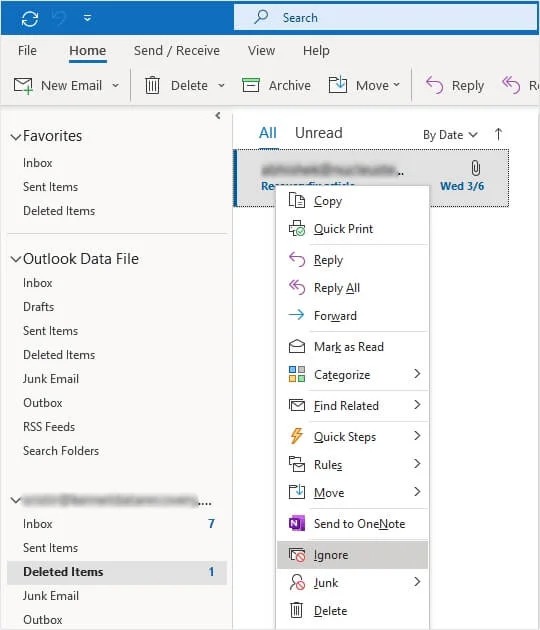Select Forward in context menu
This screenshot has height=630, width=540.
352,316
